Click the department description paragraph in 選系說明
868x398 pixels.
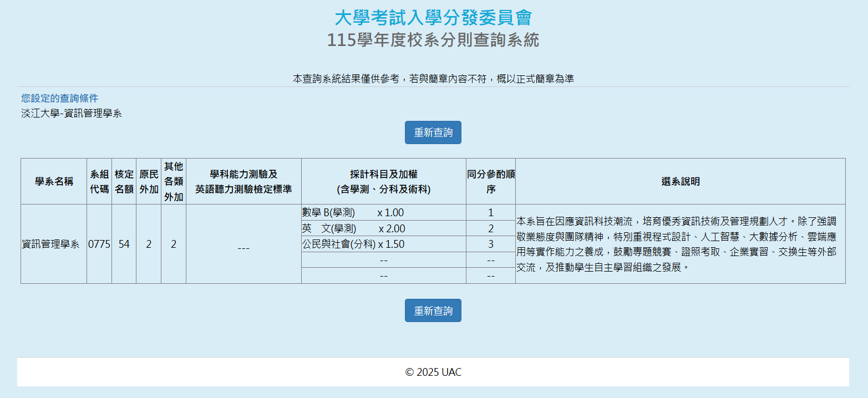pos(677,244)
